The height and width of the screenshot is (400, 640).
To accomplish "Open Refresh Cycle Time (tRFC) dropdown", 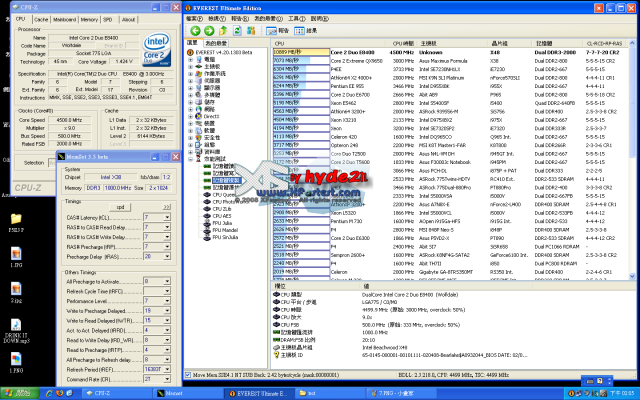I will 167,291.
